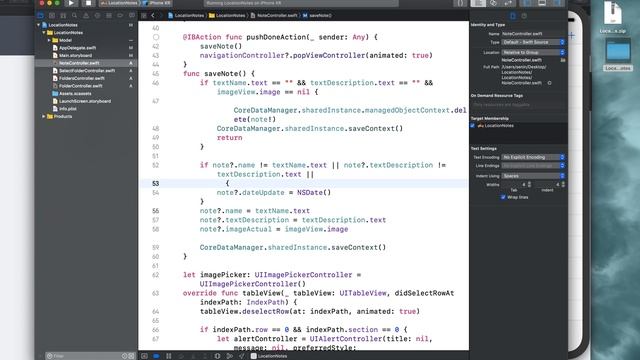Click NoteController.swift in jump bar
The height and width of the screenshot is (360, 640).
pyautogui.click(x=274, y=16)
